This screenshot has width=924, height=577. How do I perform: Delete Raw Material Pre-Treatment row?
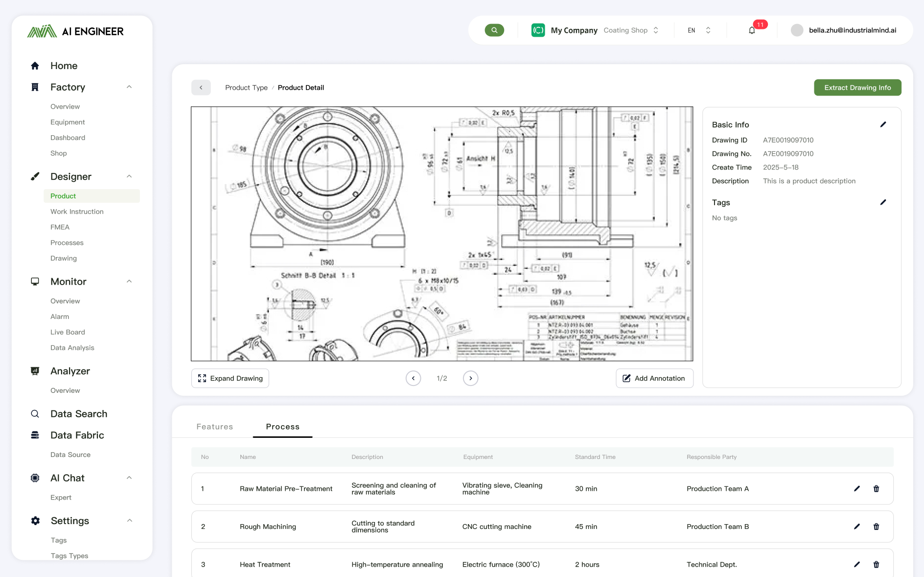pos(877,489)
